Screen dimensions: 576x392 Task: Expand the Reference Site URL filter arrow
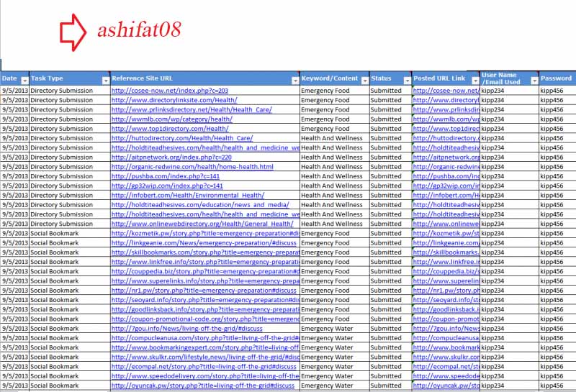point(295,81)
